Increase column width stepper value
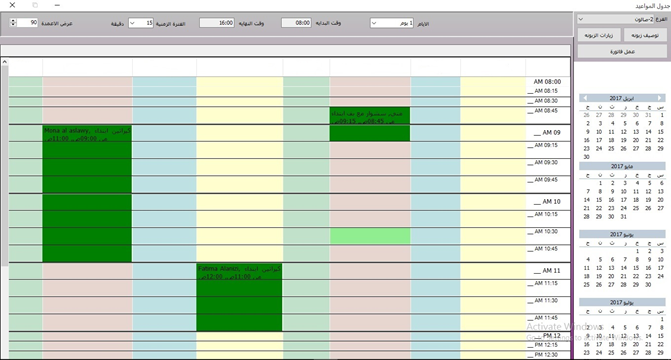Screen dimensions: 671x360 [x=13, y=21]
